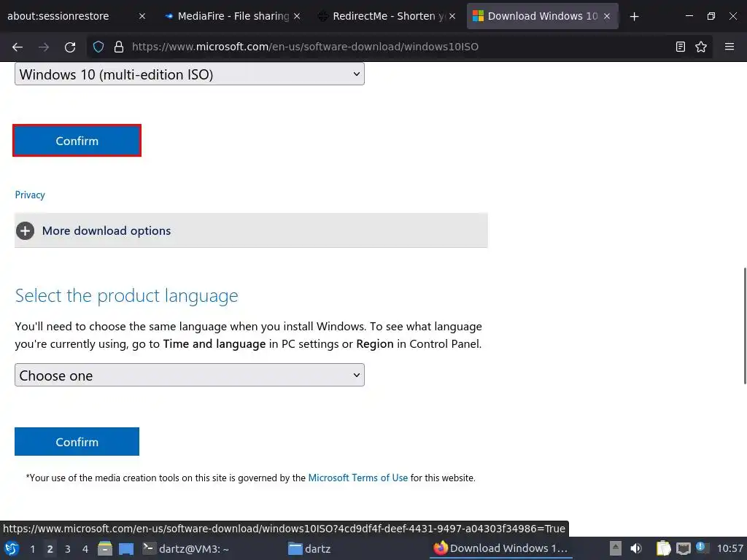Confirm the selected edition
Viewport: 747px width, 560px height.
(x=77, y=141)
